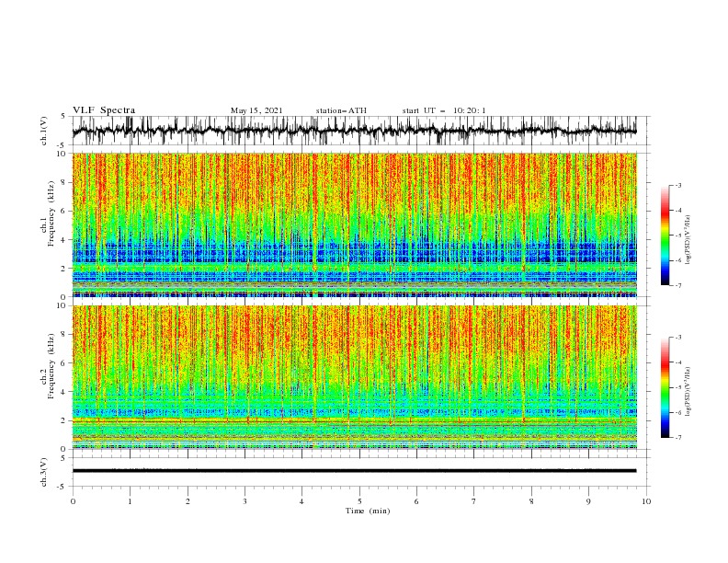Screen dimensions: 728x563
Task: Click the "Time (min)" axis label
Action: [368, 511]
